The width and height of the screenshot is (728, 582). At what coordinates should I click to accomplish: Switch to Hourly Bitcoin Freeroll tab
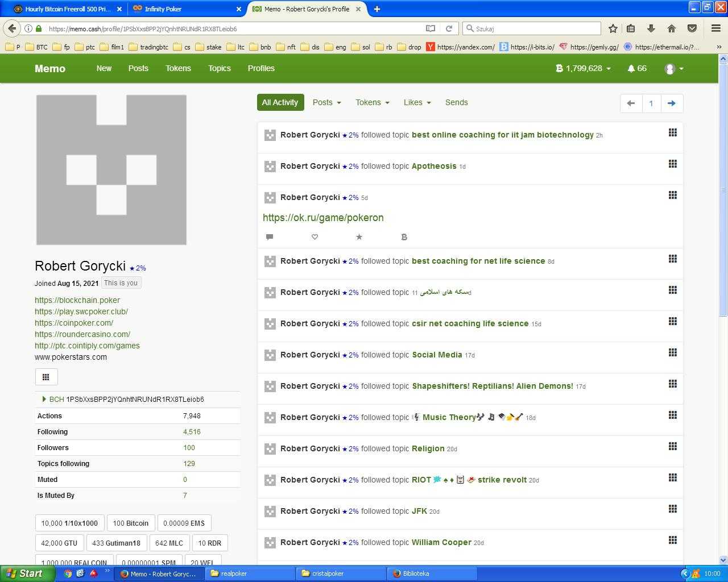click(x=68, y=9)
